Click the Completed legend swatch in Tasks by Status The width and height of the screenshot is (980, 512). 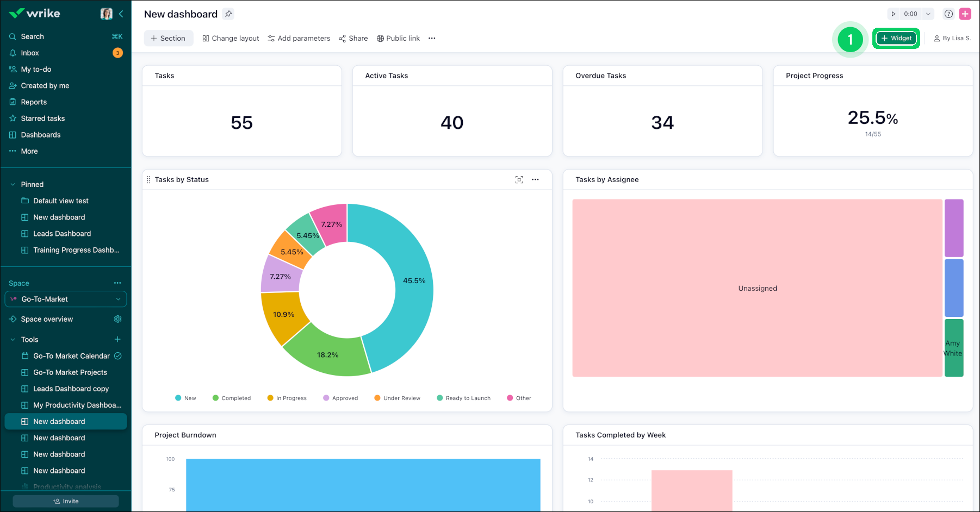(x=215, y=398)
